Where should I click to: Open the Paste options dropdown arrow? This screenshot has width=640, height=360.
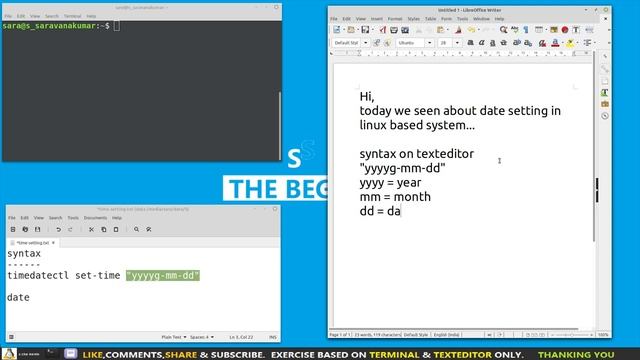click(x=447, y=30)
